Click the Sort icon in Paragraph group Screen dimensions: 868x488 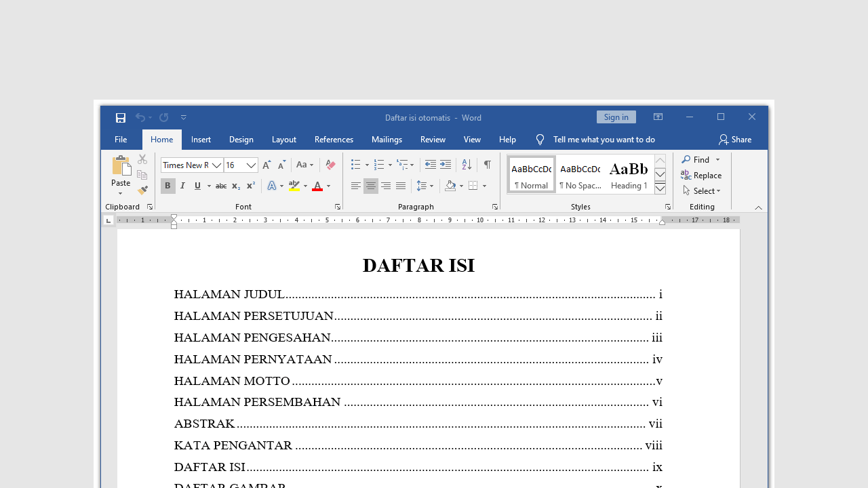[467, 165]
